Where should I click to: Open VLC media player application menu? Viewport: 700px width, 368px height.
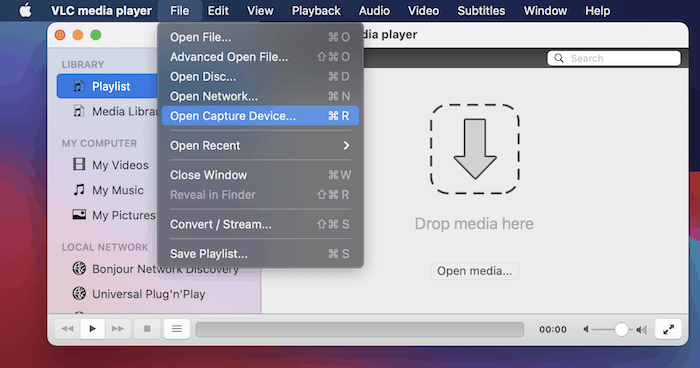[x=101, y=11]
